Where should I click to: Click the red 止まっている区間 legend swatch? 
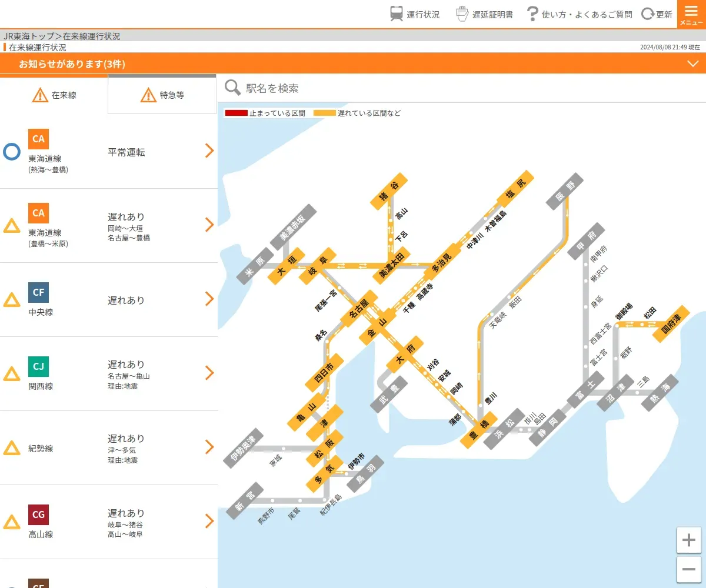click(236, 113)
